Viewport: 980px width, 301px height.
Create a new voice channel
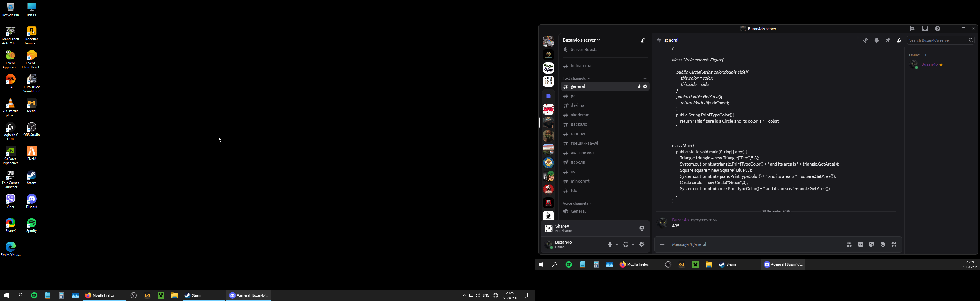tap(645, 203)
